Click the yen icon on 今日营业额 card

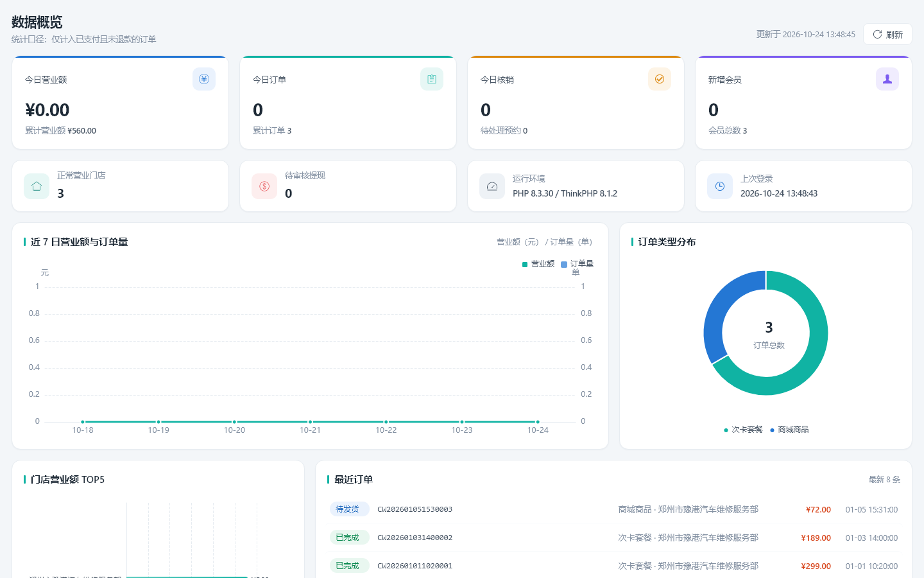pyautogui.click(x=204, y=79)
